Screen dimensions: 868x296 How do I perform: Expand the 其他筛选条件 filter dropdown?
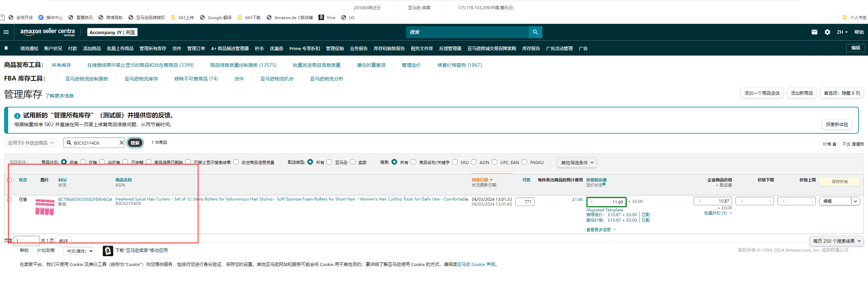tap(577, 163)
